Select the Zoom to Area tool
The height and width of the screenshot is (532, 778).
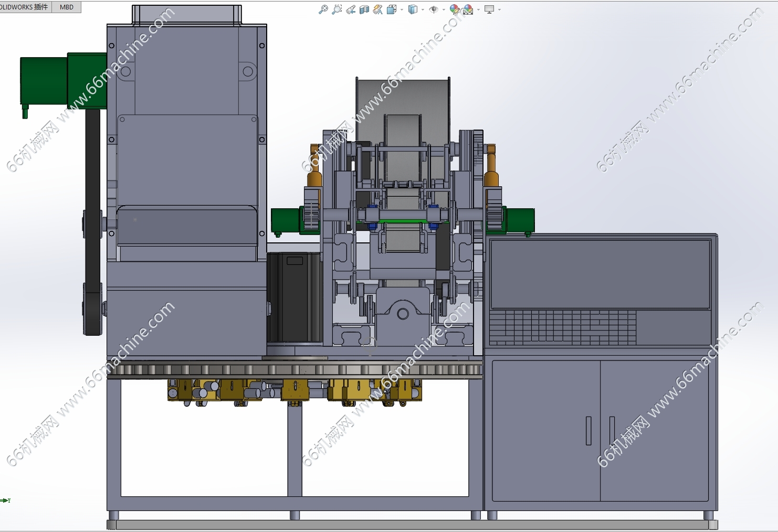click(337, 9)
